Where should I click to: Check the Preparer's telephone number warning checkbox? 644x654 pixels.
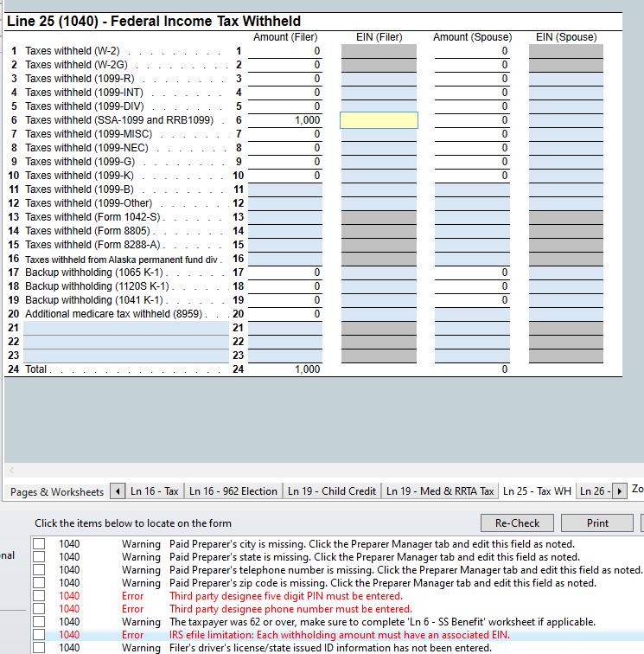pyautogui.click(x=39, y=570)
